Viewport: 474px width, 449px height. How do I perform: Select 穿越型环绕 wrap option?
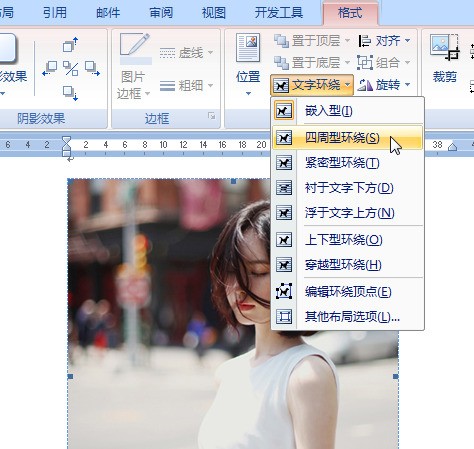[x=347, y=265]
